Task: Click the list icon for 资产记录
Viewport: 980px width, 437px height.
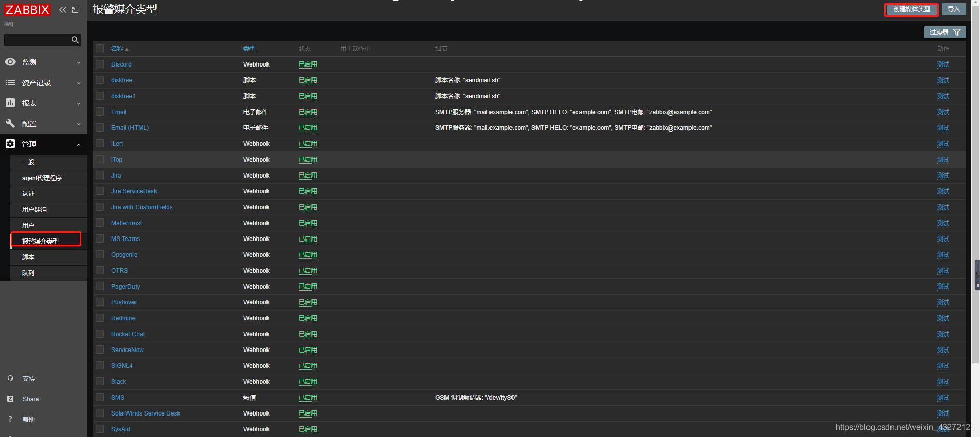Action: [10, 82]
